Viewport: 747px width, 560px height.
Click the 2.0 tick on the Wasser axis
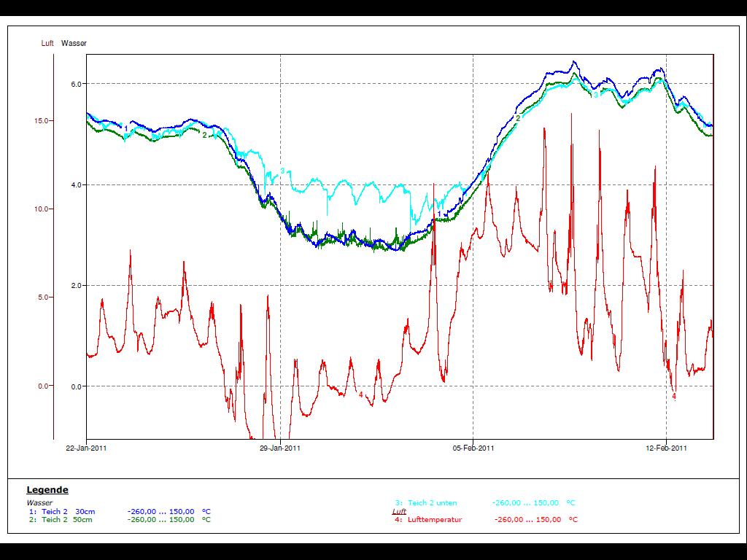(75, 286)
